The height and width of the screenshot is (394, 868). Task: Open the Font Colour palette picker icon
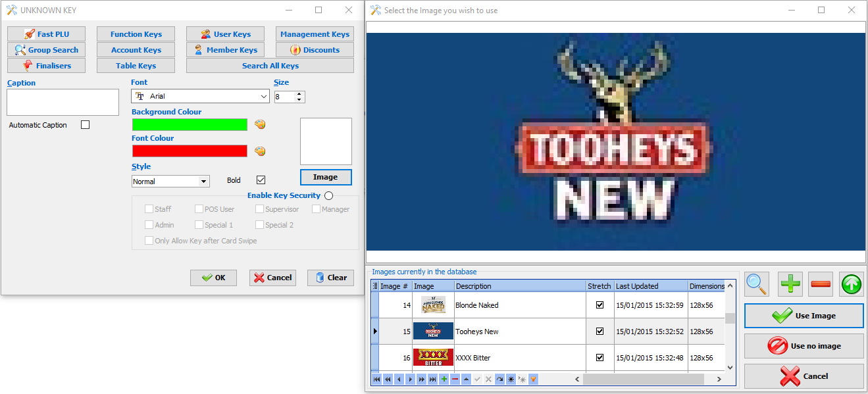coord(260,151)
